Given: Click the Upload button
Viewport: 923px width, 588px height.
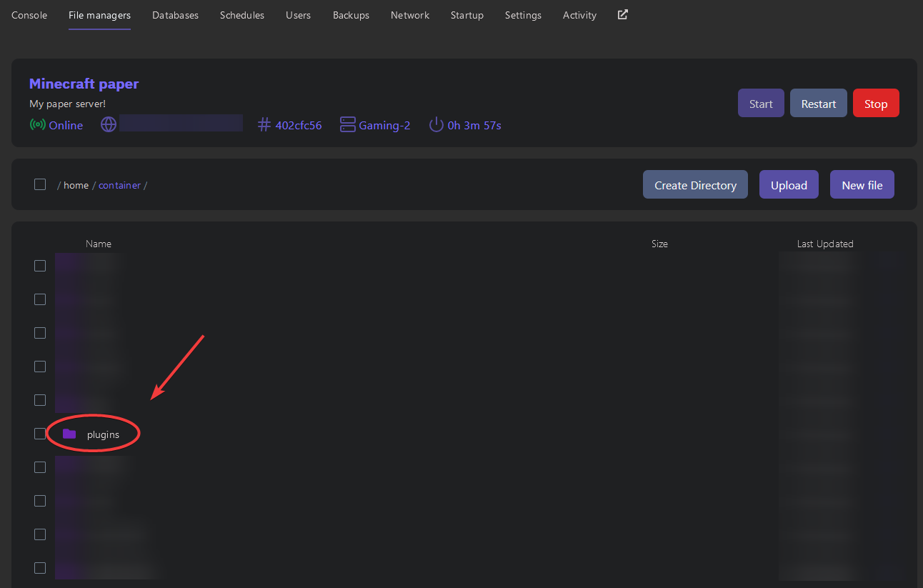Looking at the screenshot, I should coord(789,184).
